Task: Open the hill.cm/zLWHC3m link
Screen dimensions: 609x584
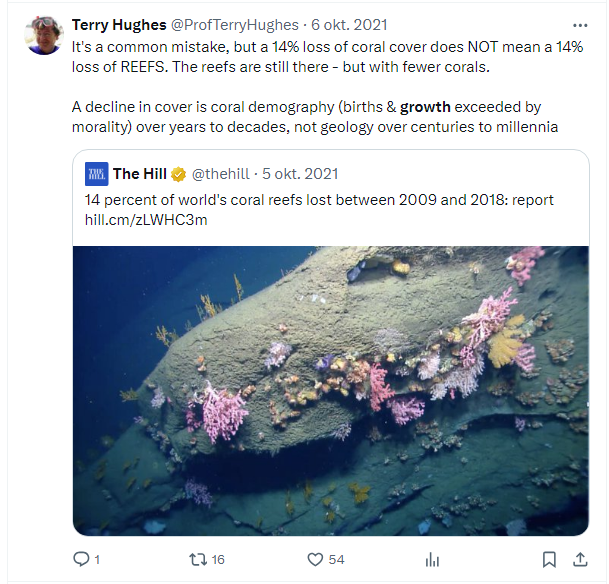Action: (x=146, y=220)
